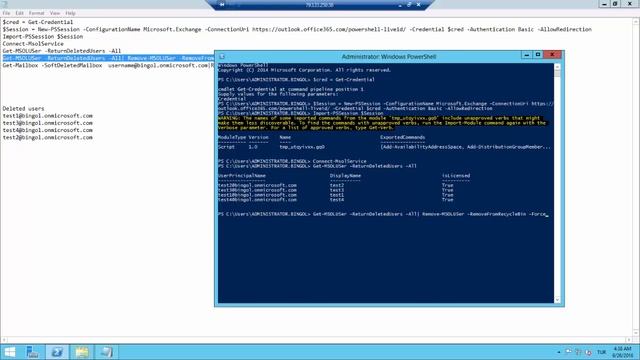Open File Explorer from taskbar
The width and height of the screenshot is (640, 360).
pos(82,352)
